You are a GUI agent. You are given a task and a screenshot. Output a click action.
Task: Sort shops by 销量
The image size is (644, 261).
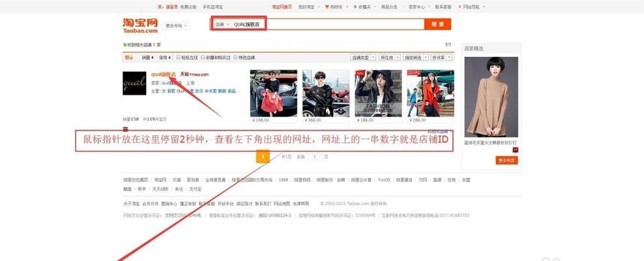click(x=147, y=57)
